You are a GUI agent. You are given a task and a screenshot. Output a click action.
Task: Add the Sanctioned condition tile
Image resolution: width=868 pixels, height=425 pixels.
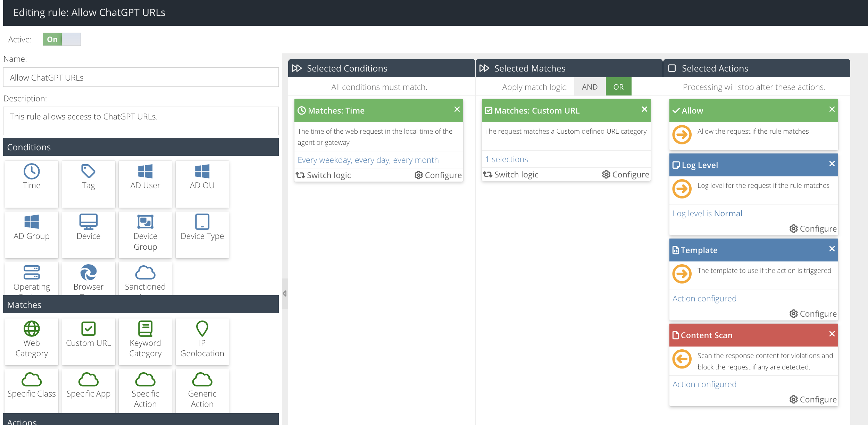point(145,278)
